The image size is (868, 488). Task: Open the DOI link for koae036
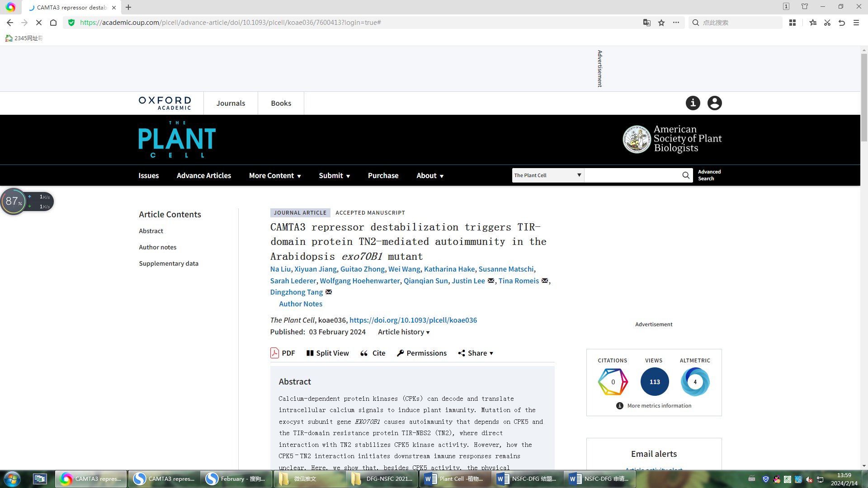click(413, 320)
